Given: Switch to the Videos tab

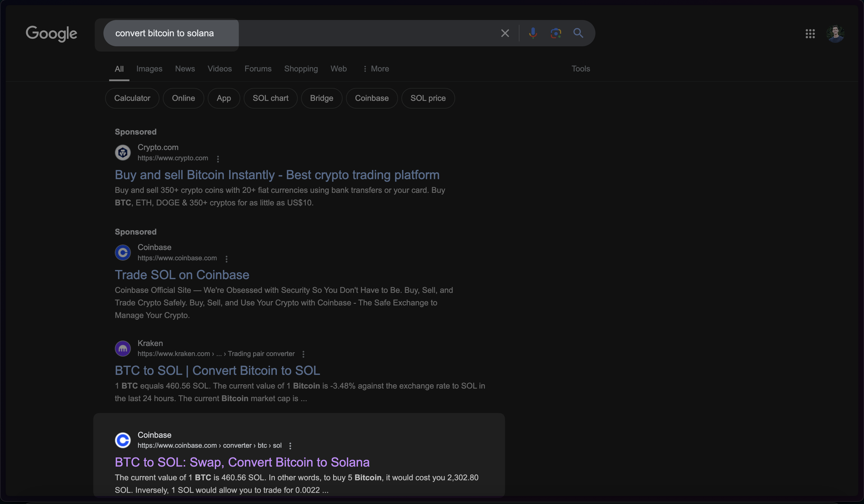Looking at the screenshot, I should coord(220,69).
